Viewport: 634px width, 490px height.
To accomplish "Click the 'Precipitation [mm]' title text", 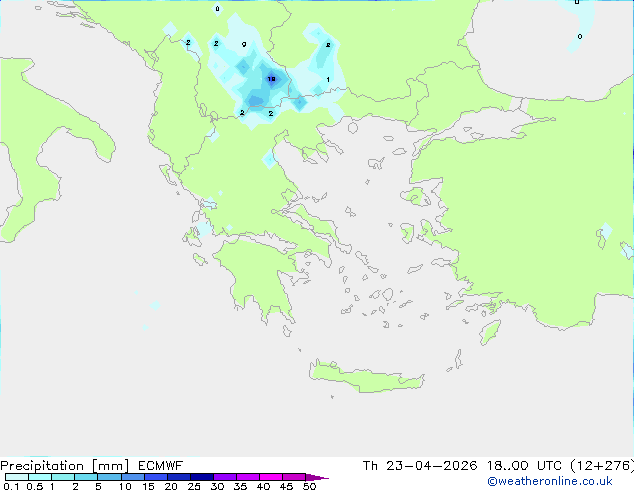I will click(64, 466).
